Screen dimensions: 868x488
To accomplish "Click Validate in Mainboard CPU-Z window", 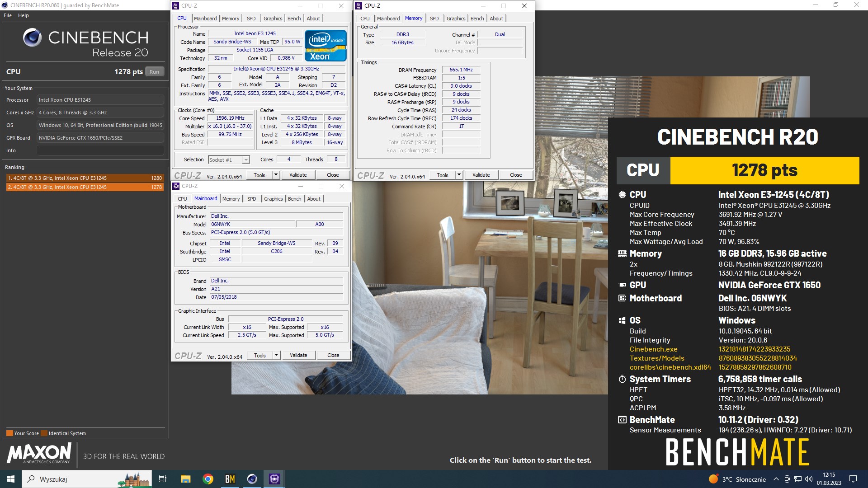I will click(x=298, y=355).
